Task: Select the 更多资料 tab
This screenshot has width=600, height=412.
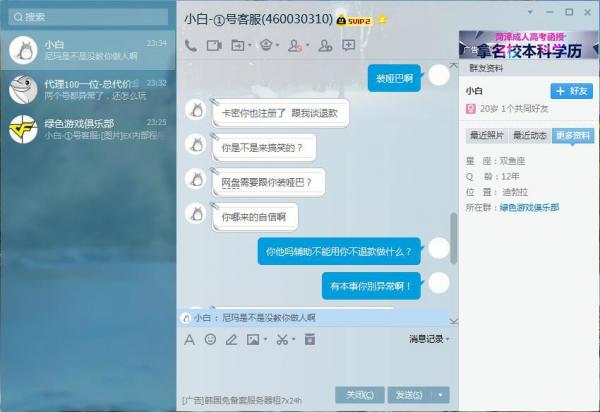Action: pos(573,135)
